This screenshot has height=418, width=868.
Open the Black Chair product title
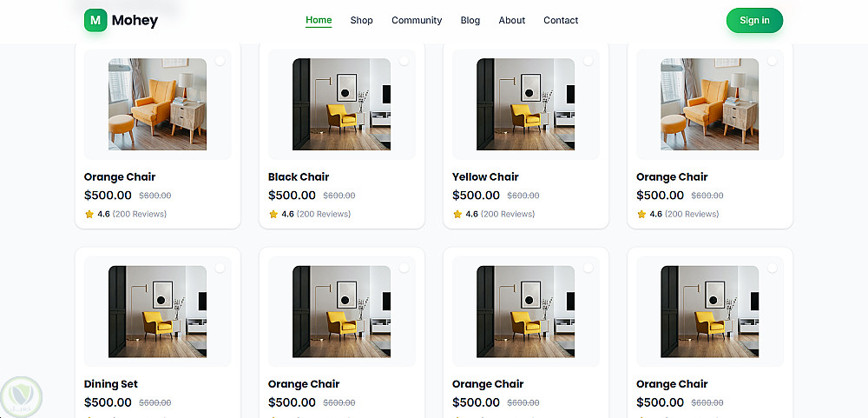pos(299,176)
